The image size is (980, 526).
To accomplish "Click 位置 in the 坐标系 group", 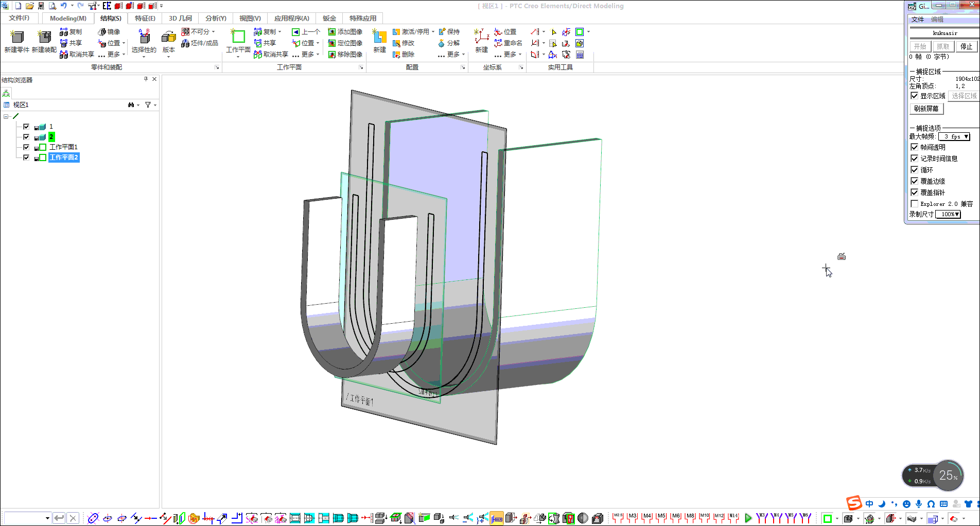I will 505,32.
